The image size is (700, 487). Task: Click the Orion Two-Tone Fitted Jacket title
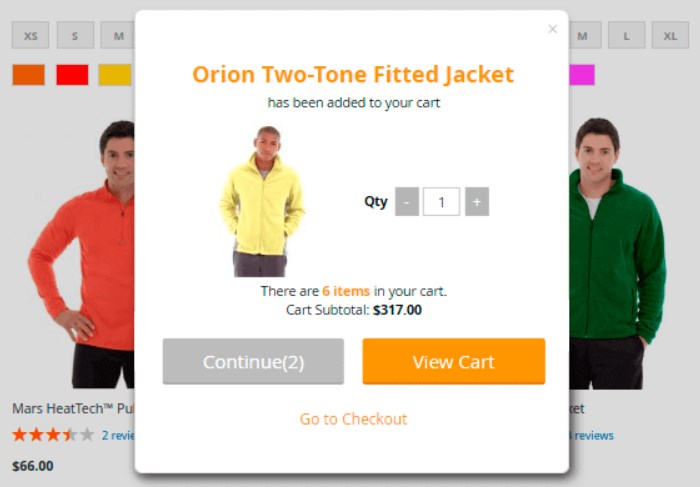click(x=353, y=74)
